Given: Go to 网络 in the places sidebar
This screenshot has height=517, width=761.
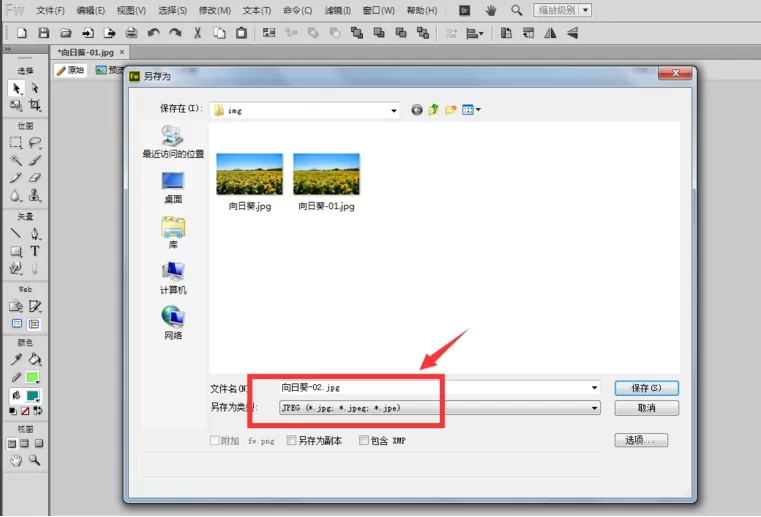Looking at the screenshot, I should tap(173, 323).
